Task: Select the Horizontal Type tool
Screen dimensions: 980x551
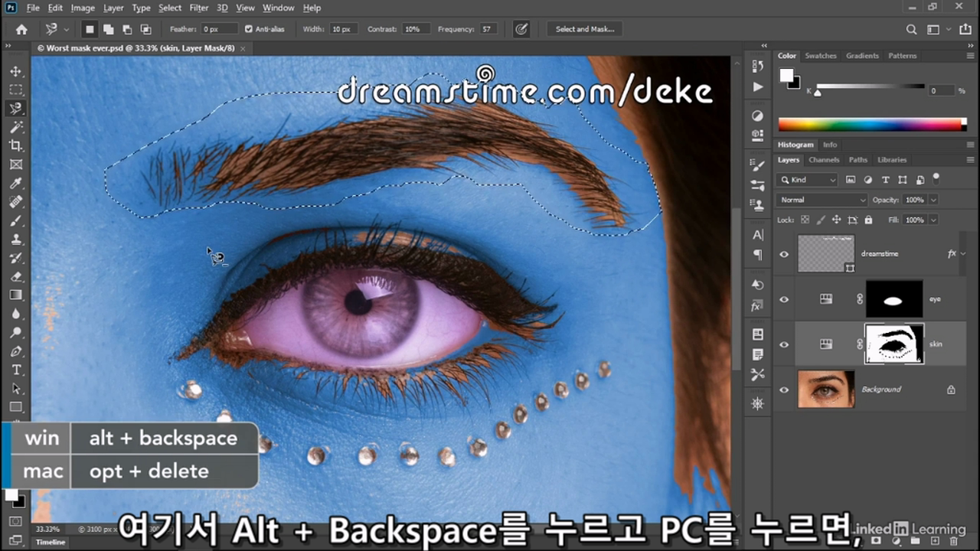Action: [16, 370]
